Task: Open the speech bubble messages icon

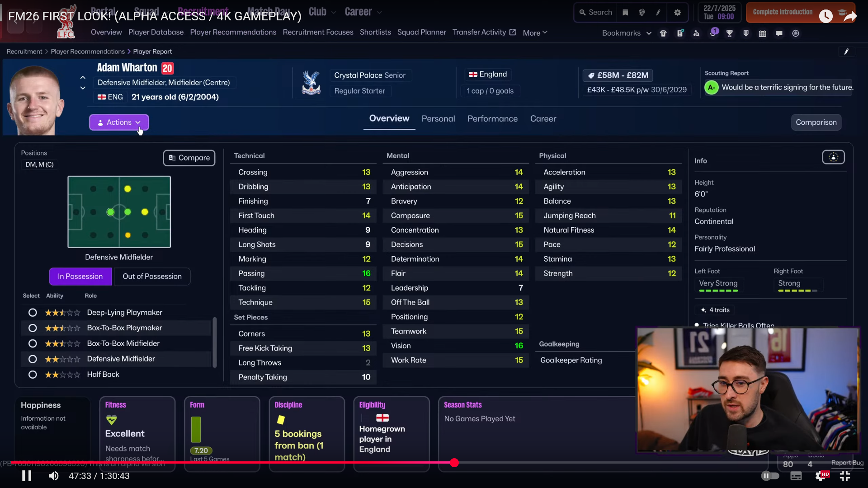Action: (x=779, y=33)
